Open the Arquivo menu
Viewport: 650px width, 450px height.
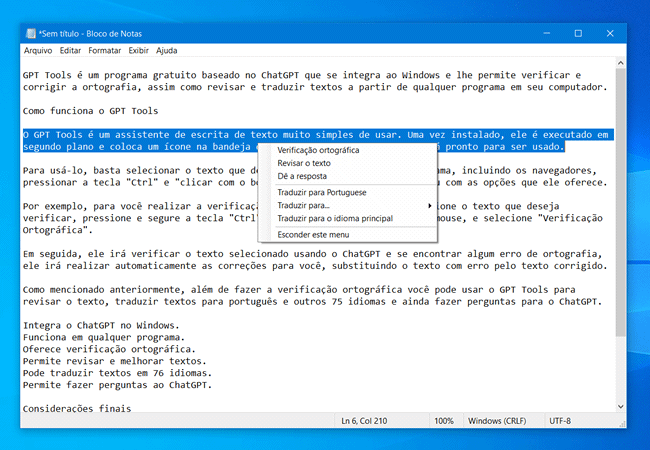click(x=38, y=51)
